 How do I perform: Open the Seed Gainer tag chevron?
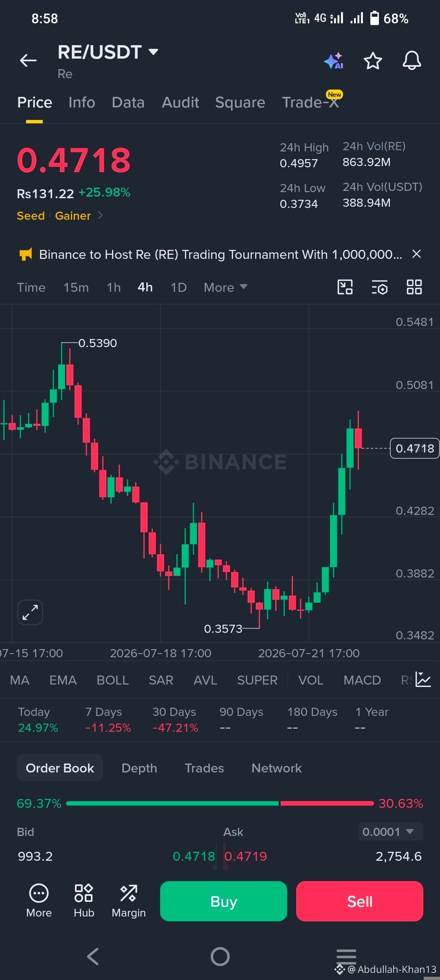(x=101, y=215)
